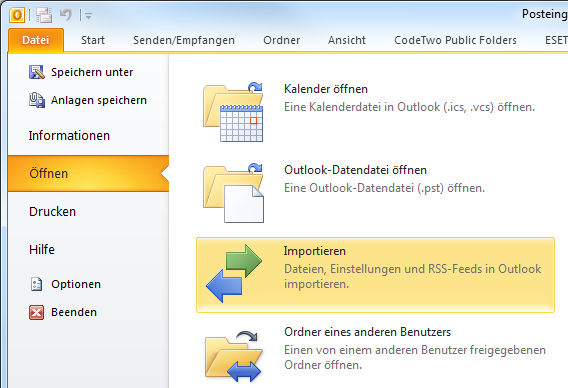Choose Anlagen speichern menu entry text
568x388 pixels.
click(x=99, y=100)
